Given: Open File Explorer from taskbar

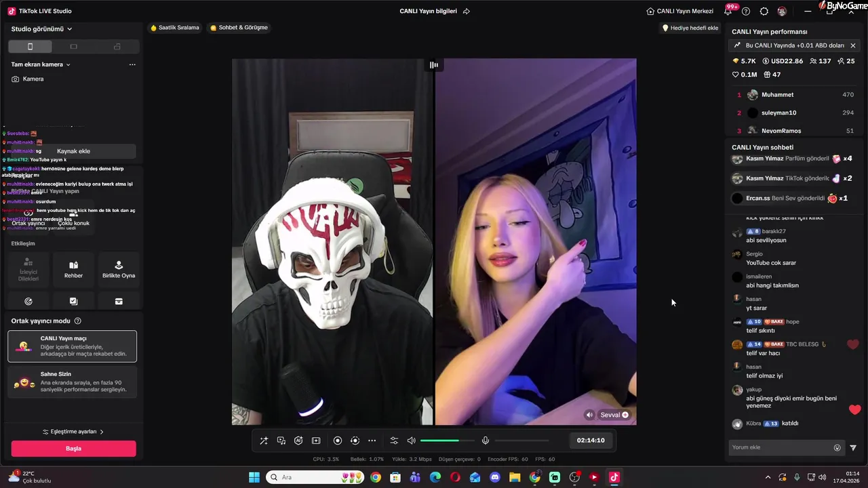Looking at the screenshot, I should (x=515, y=477).
